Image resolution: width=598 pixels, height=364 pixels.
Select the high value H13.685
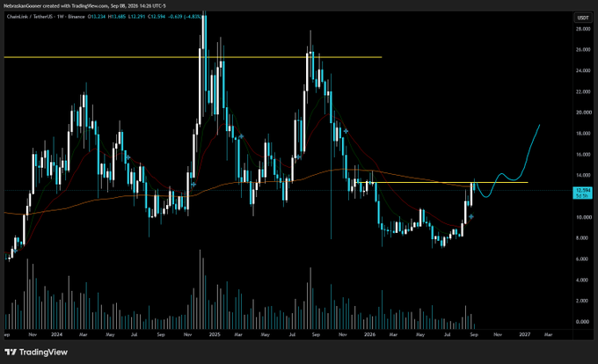pos(117,17)
